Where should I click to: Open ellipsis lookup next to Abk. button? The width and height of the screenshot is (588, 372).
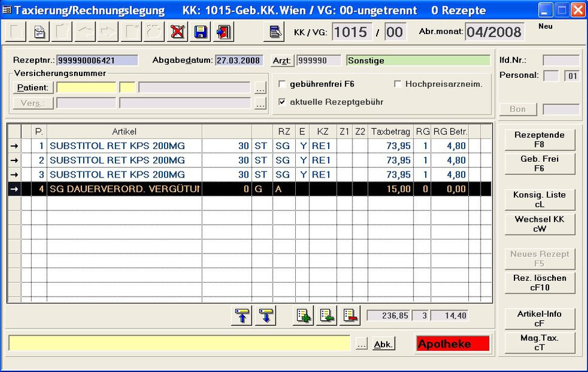tap(361, 344)
